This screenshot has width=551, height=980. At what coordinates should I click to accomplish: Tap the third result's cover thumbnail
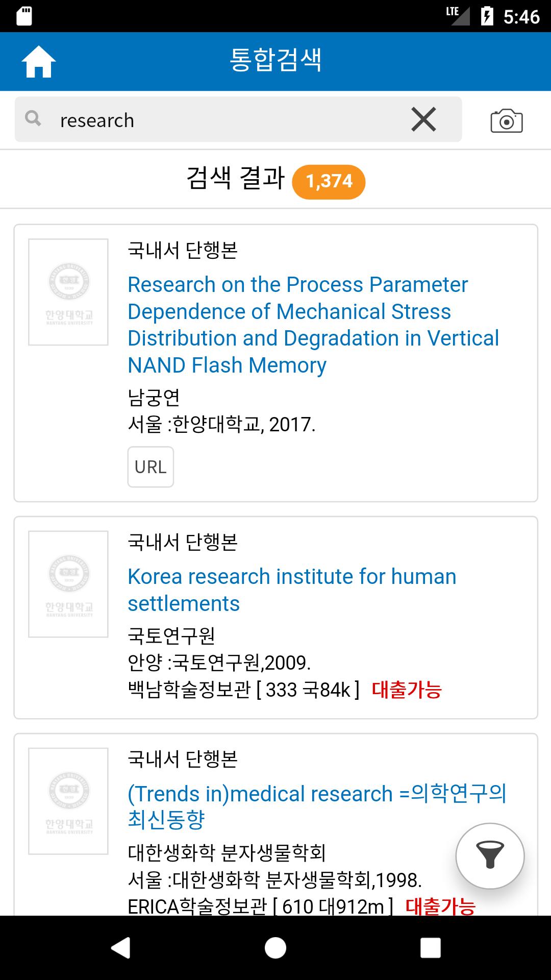pos(68,801)
